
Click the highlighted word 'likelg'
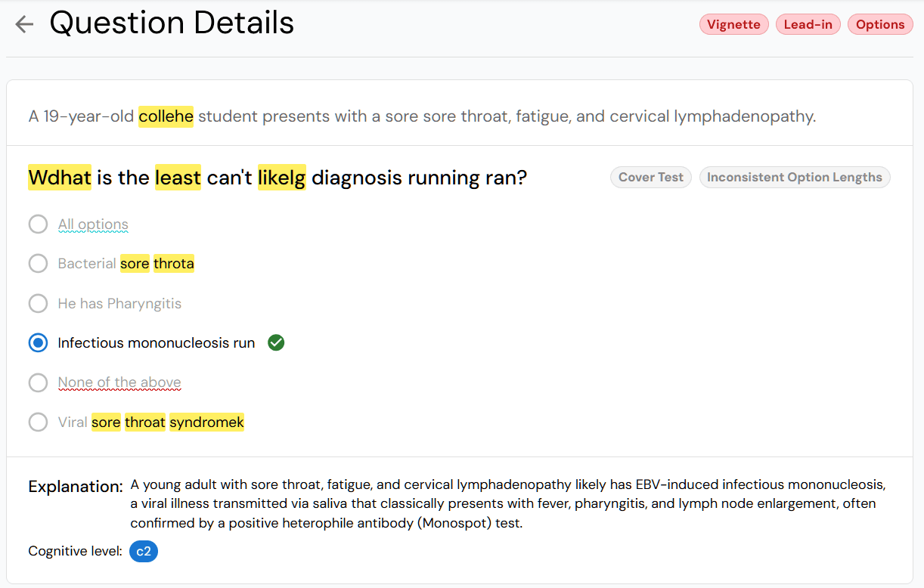click(x=281, y=178)
